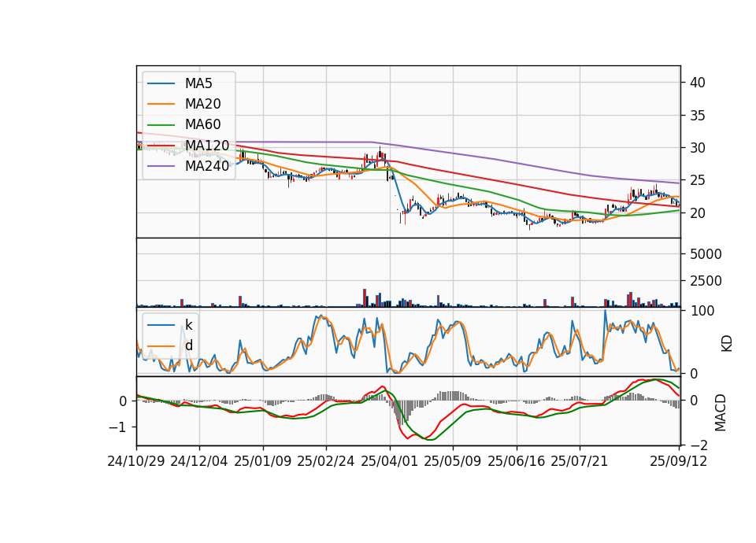Screen dimensions: 756x543
Task: Click the 25/01/09 date axis label
Action: click(x=263, y=461)
